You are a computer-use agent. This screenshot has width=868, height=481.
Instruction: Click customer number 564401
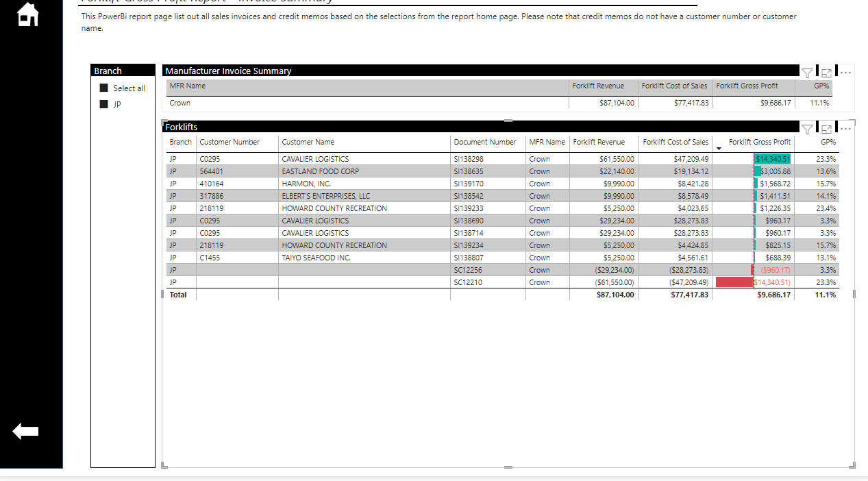click(212, 171)
